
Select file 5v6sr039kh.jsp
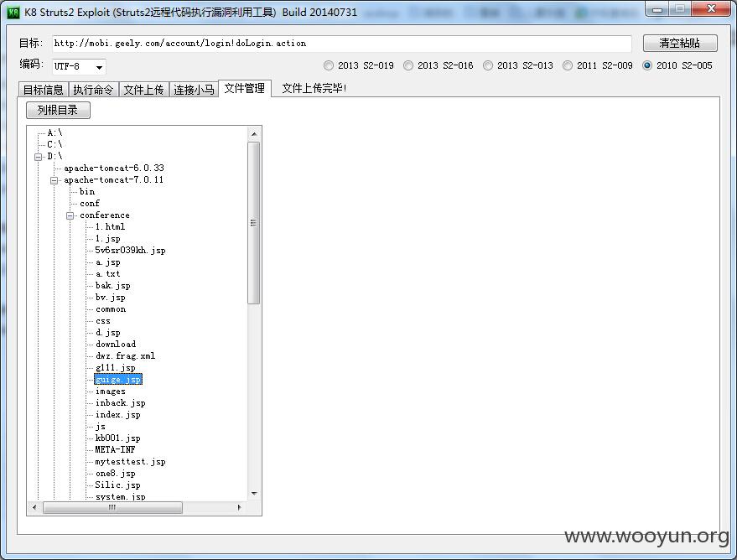point(130,251)
